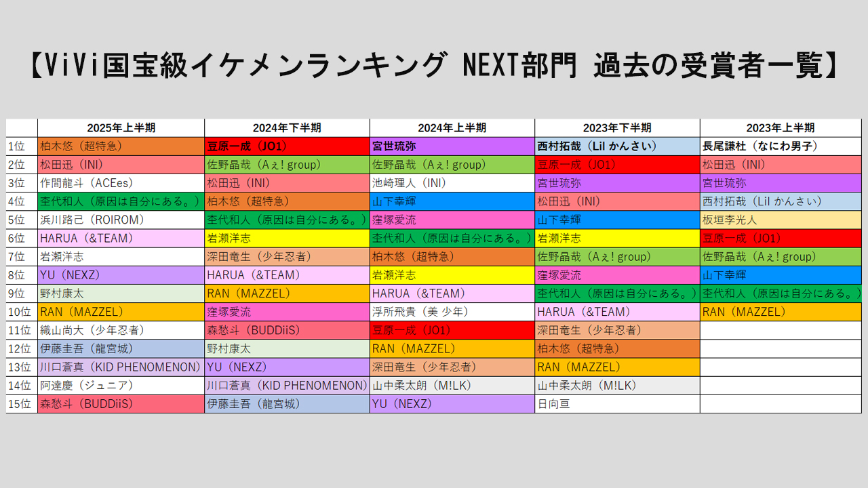Click the 2025年上半期 column header

[121, 127]
